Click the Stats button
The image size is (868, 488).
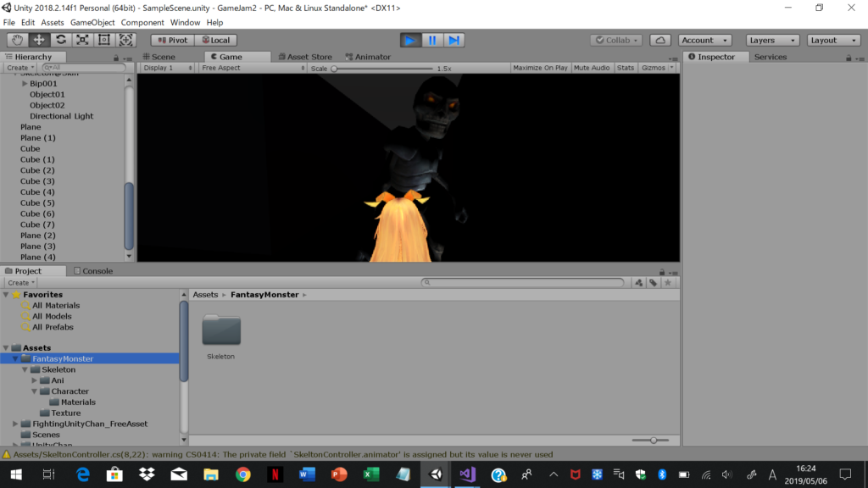click(626, 68)
